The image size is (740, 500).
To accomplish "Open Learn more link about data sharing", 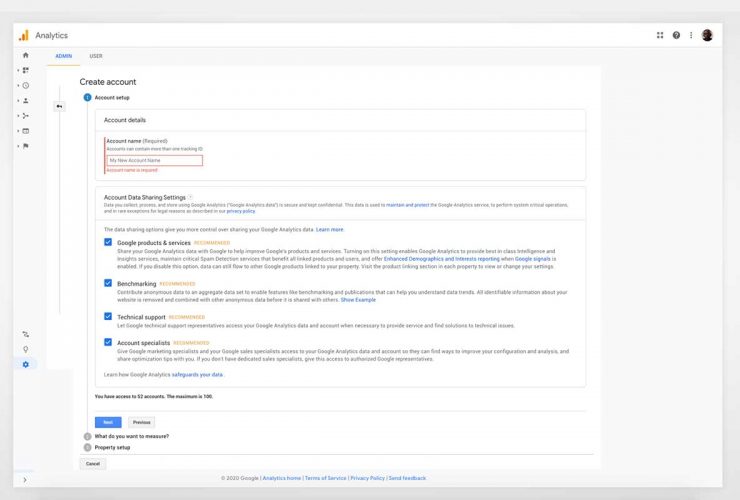I will [329, 229].
